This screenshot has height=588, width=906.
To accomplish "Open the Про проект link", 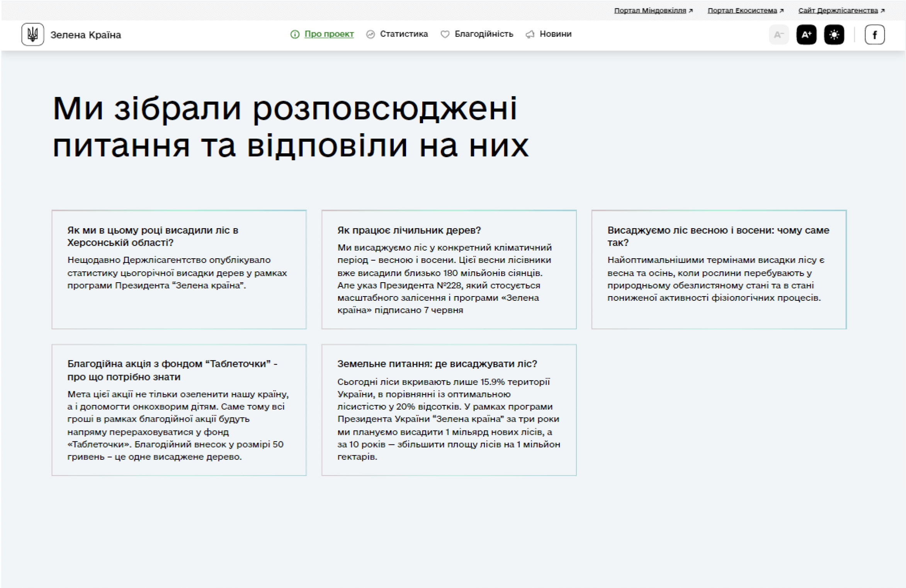I will (x=328, y=34).
